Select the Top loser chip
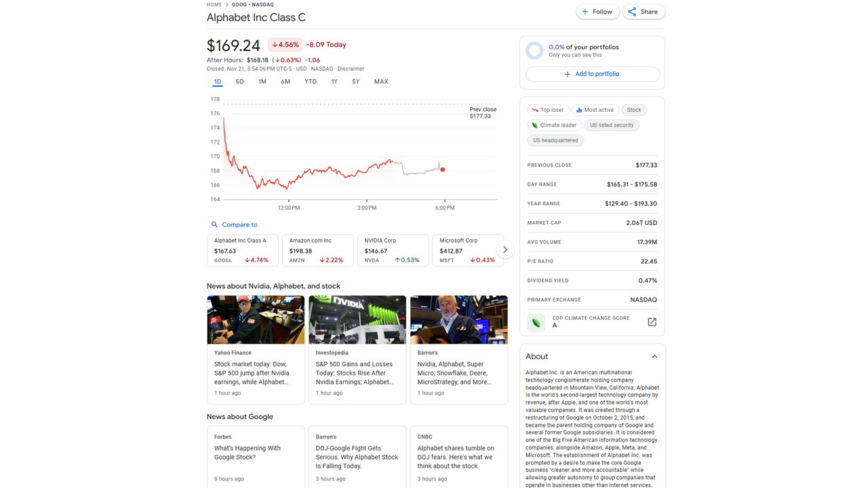Viewport: 868px width, 488px height. point(547,110)
